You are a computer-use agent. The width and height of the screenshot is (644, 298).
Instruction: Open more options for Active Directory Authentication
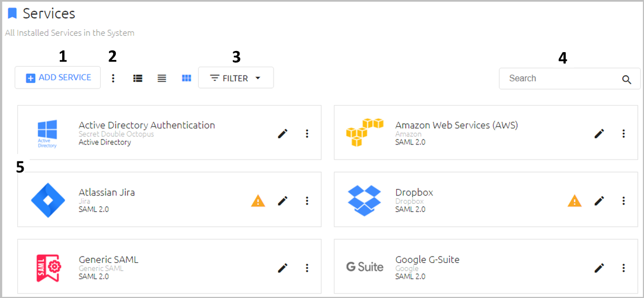point(307,133)
